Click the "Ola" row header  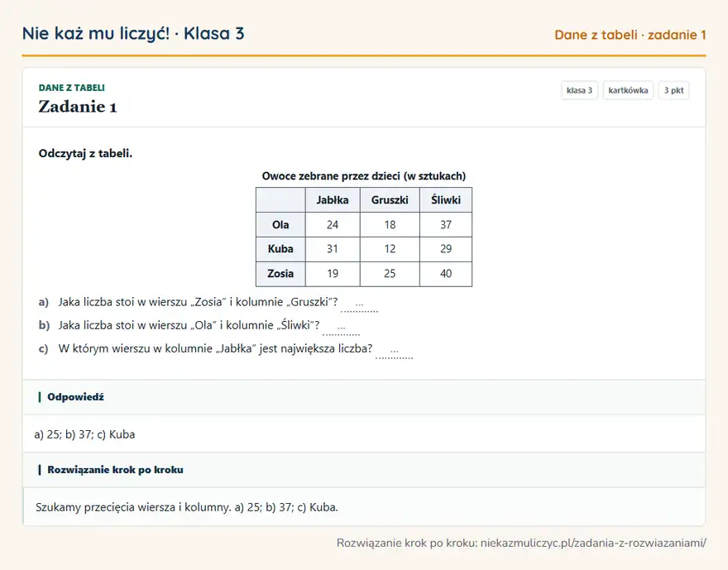coord(280,225)
